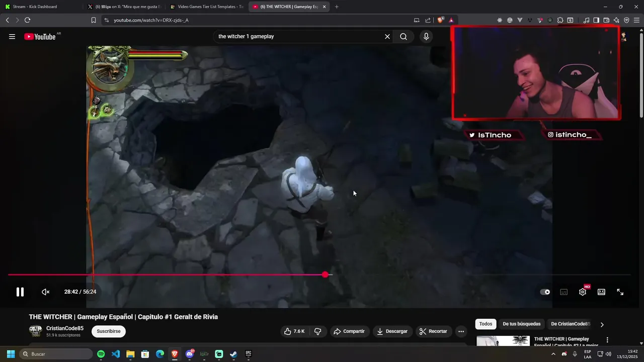Image resolution: width=644 pixels, height=362 pixels.
Task: Open the three-dot more actions menu
Action: [461, 331]
